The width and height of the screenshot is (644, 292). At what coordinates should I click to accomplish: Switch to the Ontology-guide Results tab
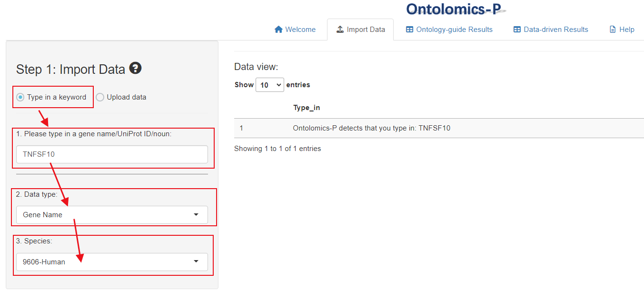pyautogui.click(x=449, y=30)
